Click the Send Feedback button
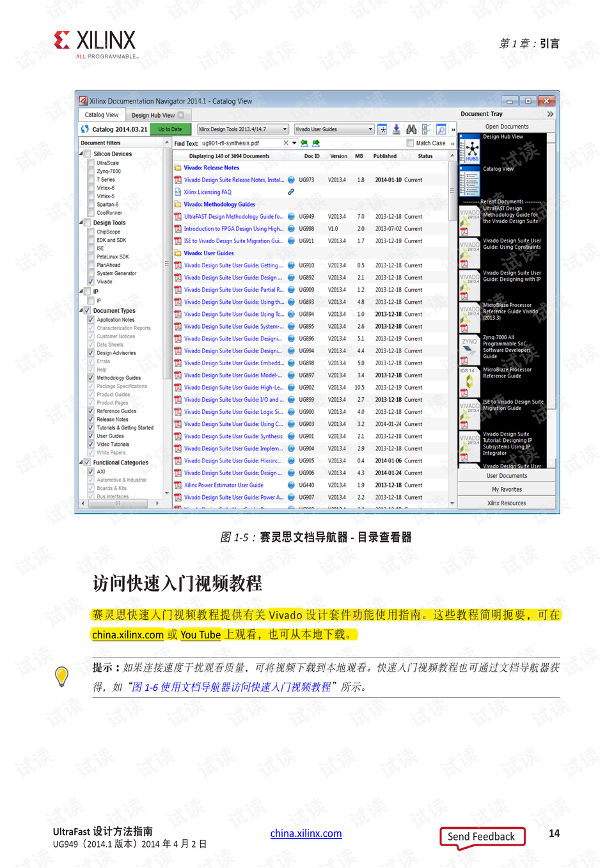This screenshot has width=614, height=868. pos(482,837)
